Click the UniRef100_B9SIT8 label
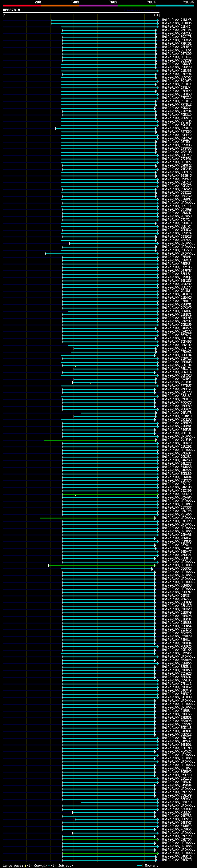The width and height of the screenshot is (197, 868). tap(176, 37)
